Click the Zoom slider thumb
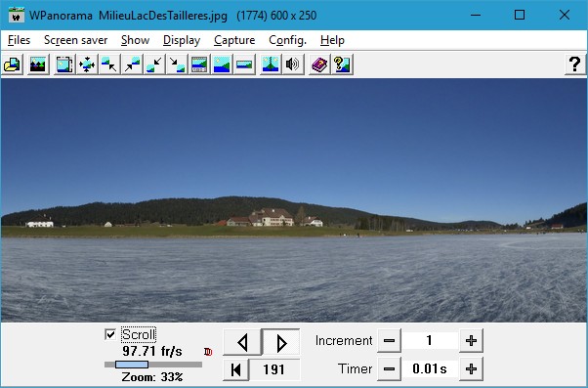This screenshot has width=588, height=388. point(132,365)
